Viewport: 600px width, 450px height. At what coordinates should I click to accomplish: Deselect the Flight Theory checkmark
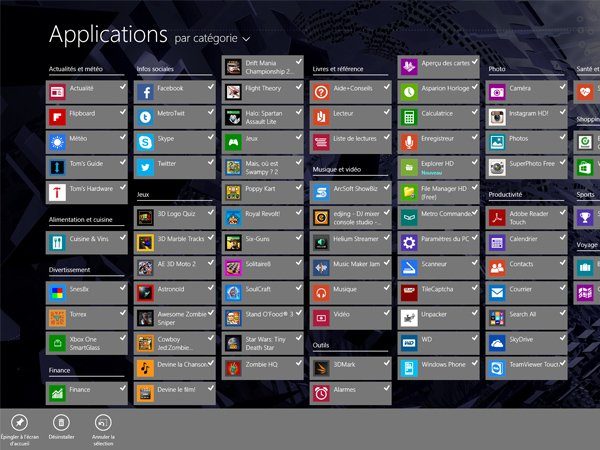tap(299, 87)
